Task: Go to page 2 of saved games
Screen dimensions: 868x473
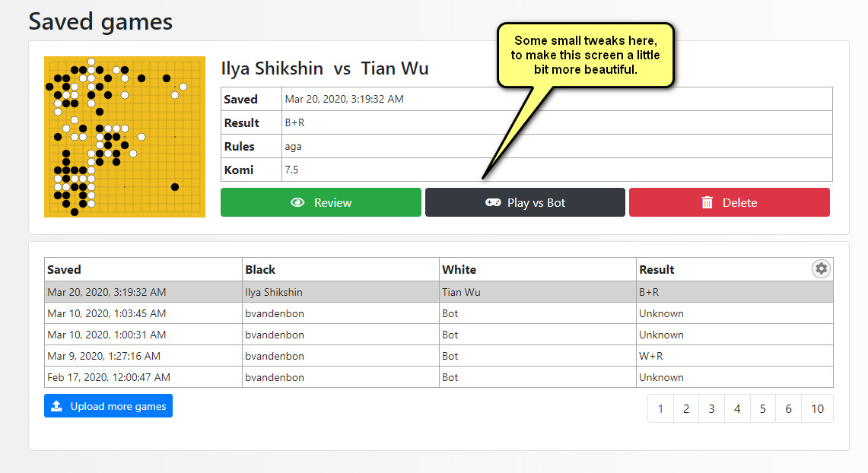Action: 685,408
